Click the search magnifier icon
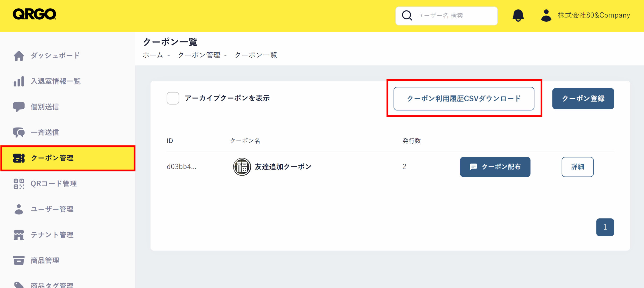644x288 pixels. [407, 16]
